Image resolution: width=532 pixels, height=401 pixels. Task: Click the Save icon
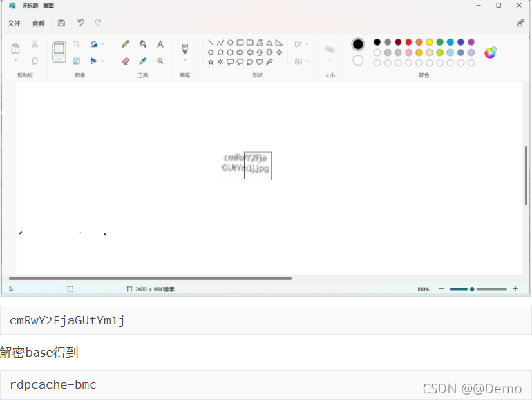click(61, 23)
